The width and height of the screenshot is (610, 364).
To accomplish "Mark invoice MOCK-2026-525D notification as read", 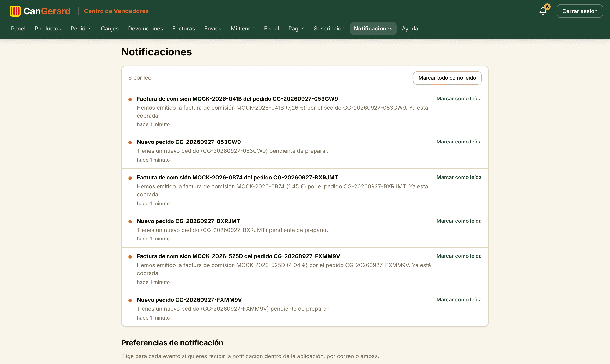I will click(x=459, y=256).
